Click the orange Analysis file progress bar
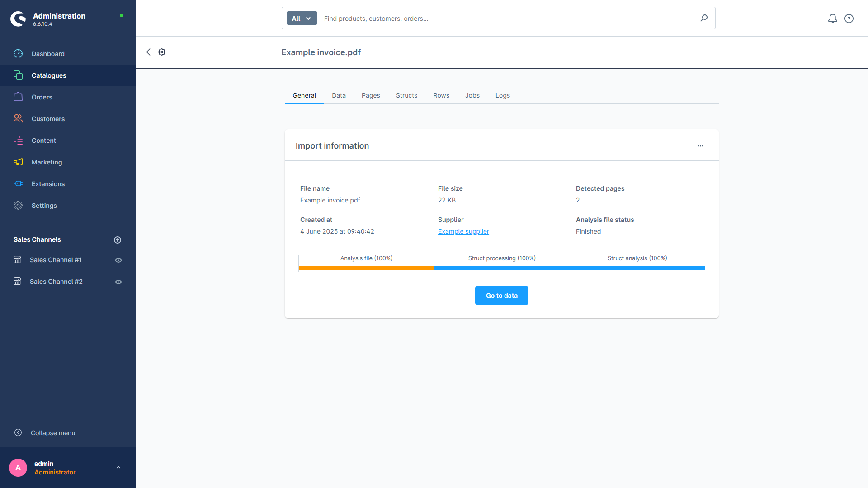Image resolution: width=868 pixels, height=488 pixels. coord(366,268)
